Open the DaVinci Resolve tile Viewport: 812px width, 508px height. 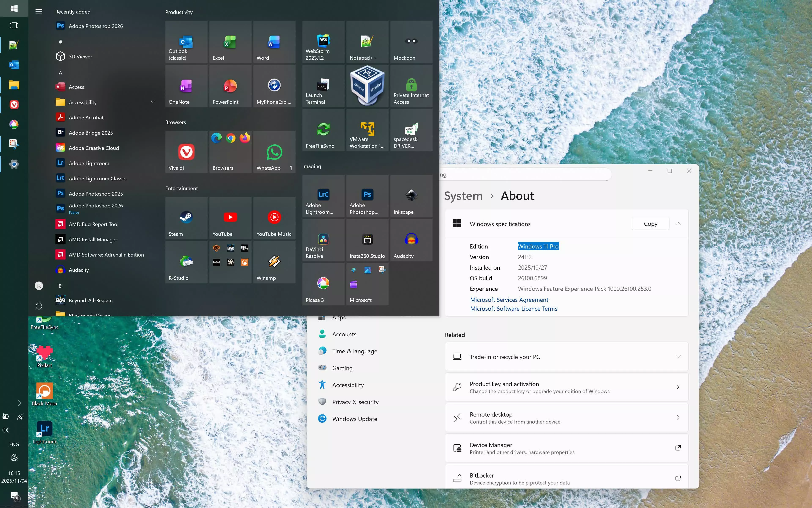[x=323, y=240]
